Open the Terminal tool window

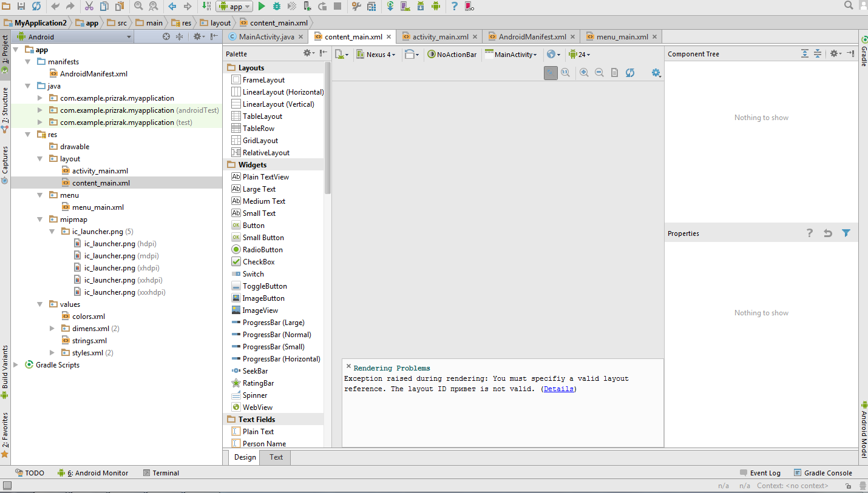click(x=161, y=473)
